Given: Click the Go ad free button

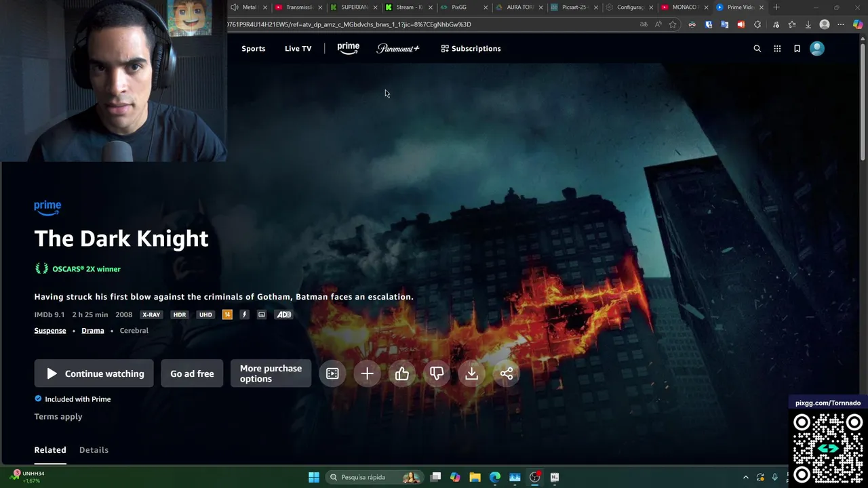Looking at the screenshot, I should tap(192, 373).
